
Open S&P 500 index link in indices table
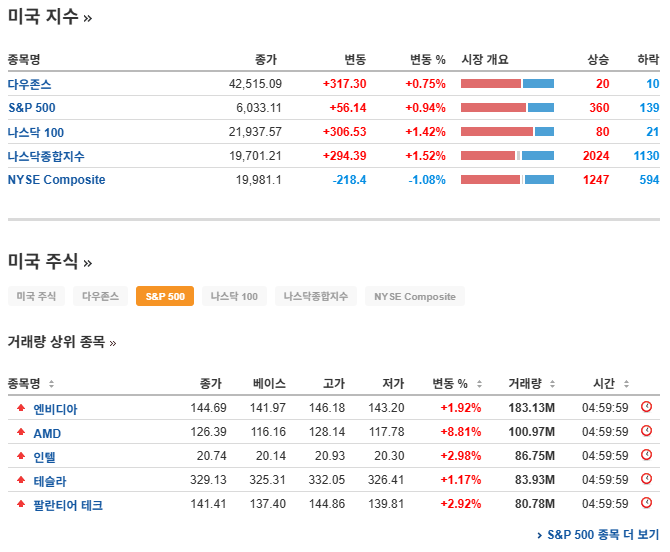click(x=32, y=108)
